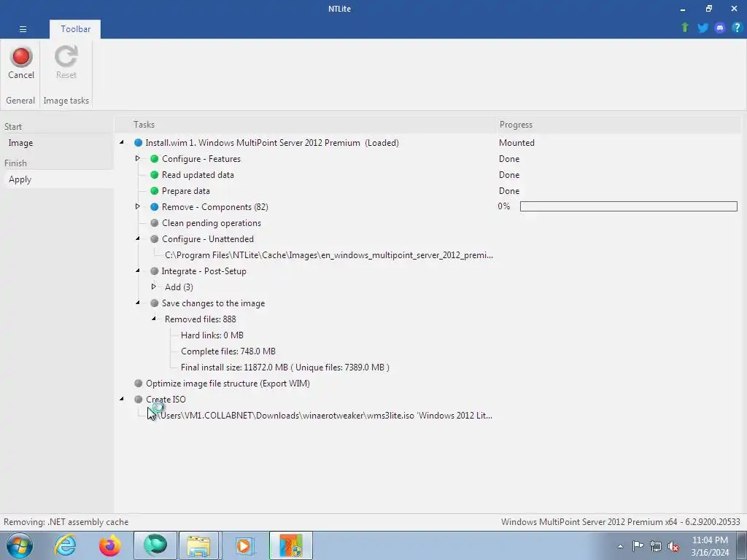Collapse Integrate - Post-Setup node
Screen dimensions: 747x560
[138, 271]
